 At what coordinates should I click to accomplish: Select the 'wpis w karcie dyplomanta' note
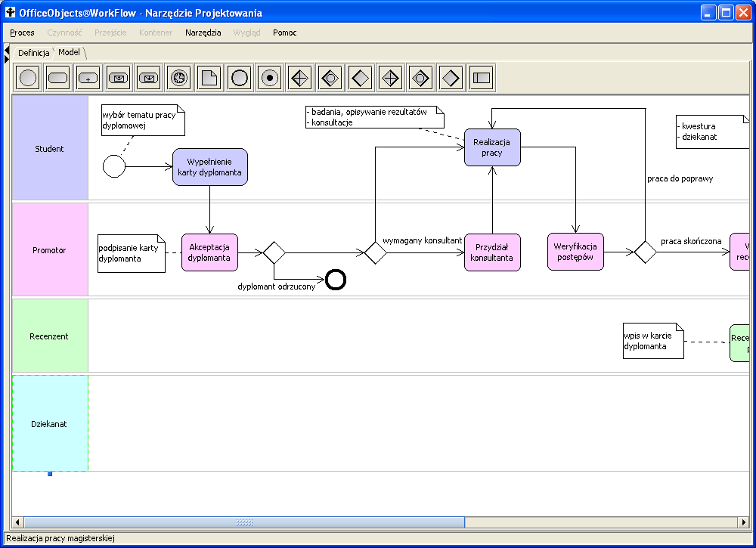point(653,341)
